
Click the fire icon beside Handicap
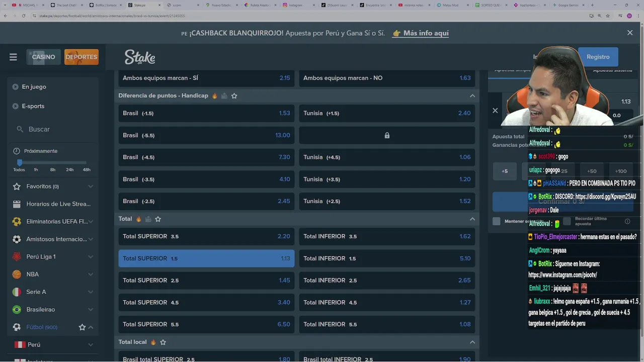215,96
